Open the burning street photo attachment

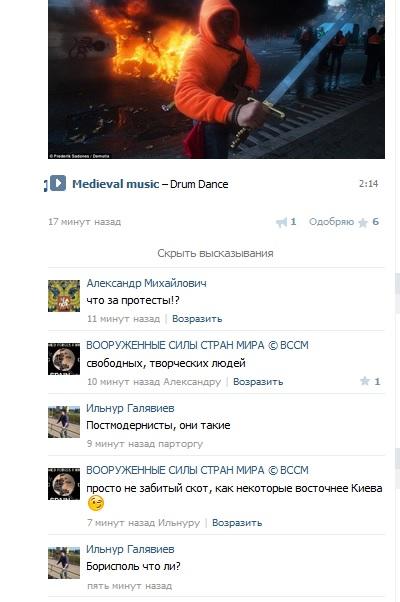pyautogui.click(x=216, y=79)
